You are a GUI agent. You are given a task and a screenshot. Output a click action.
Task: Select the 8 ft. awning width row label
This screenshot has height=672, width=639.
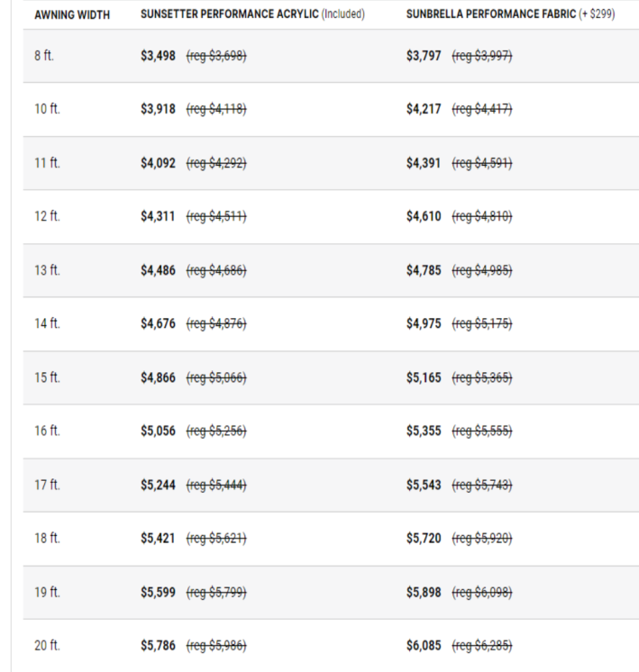[45, 56]
